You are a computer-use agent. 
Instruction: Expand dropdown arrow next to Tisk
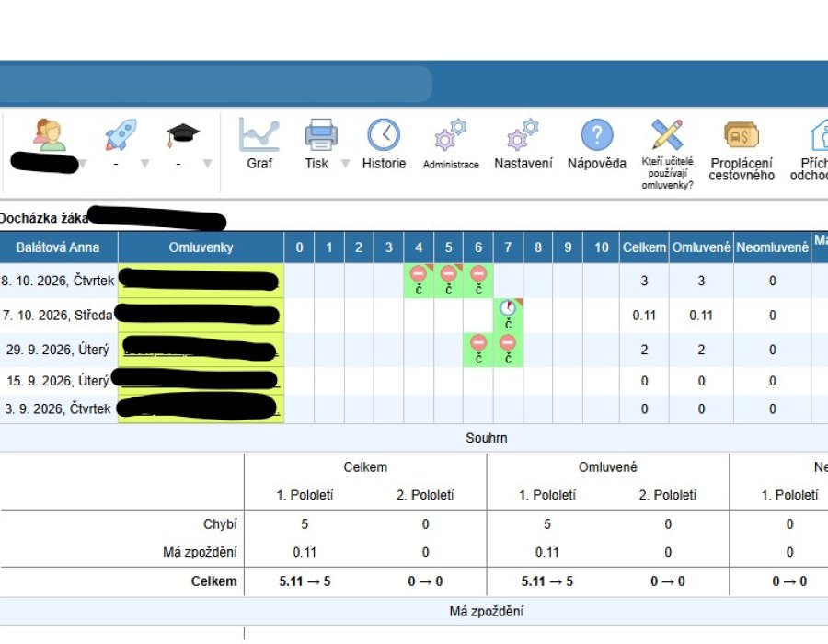pyautogui.click(x=345, y=164)
